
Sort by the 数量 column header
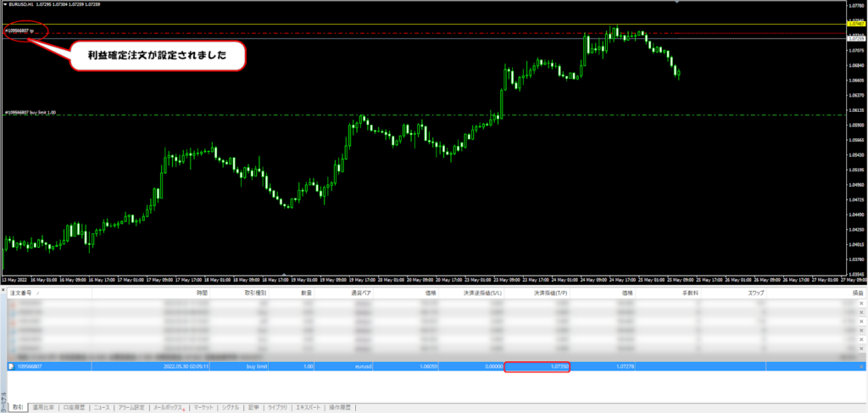292,293
